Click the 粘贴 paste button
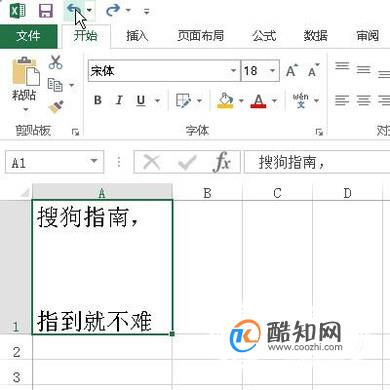This screenshot has width=390, height=390. (25, 83)
